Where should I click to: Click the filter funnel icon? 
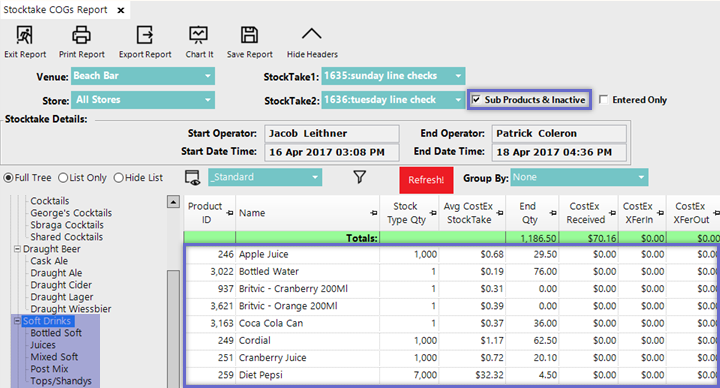pyautogui.click(x=360, y=177)
